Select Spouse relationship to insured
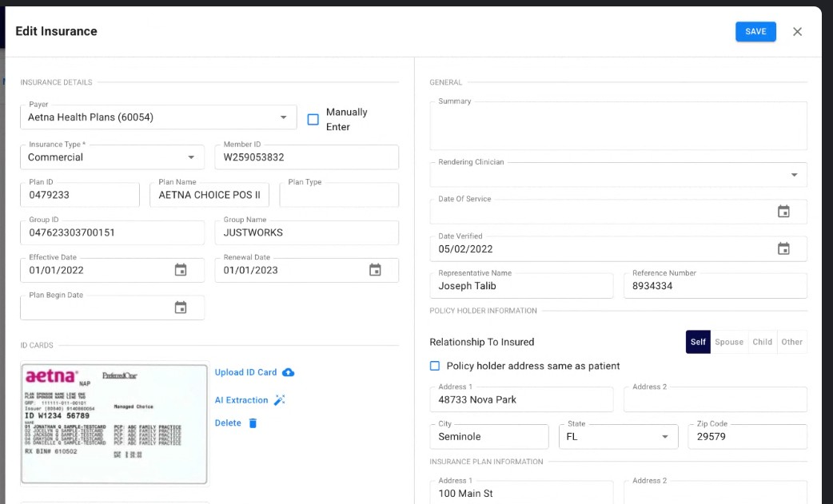 click(729, 342)
